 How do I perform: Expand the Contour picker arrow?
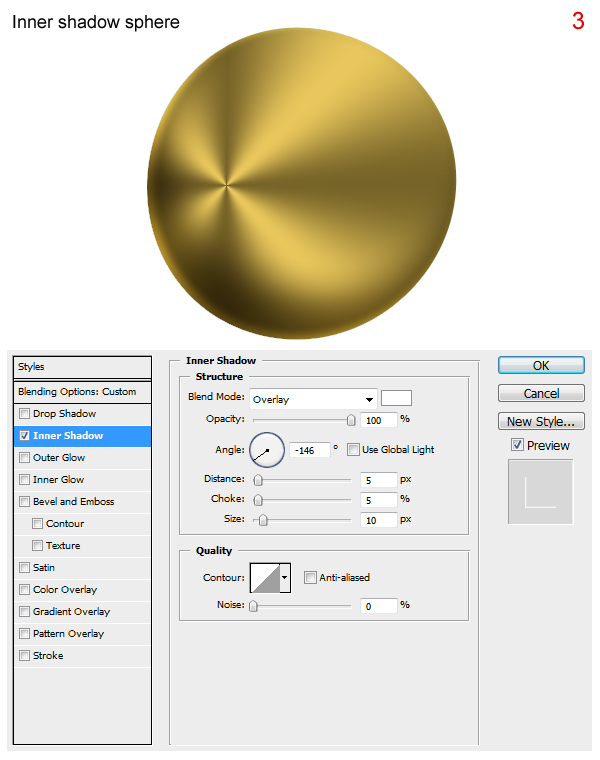[x=285, y=577]
